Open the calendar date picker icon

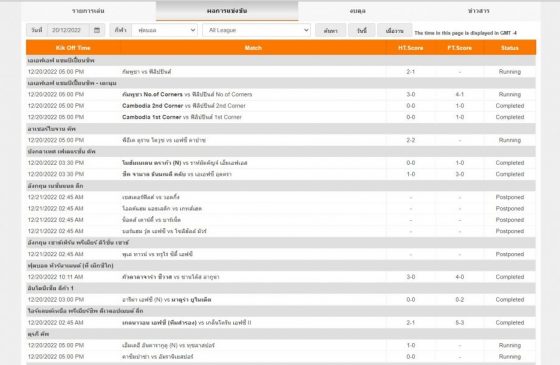[x=97, y=30]
